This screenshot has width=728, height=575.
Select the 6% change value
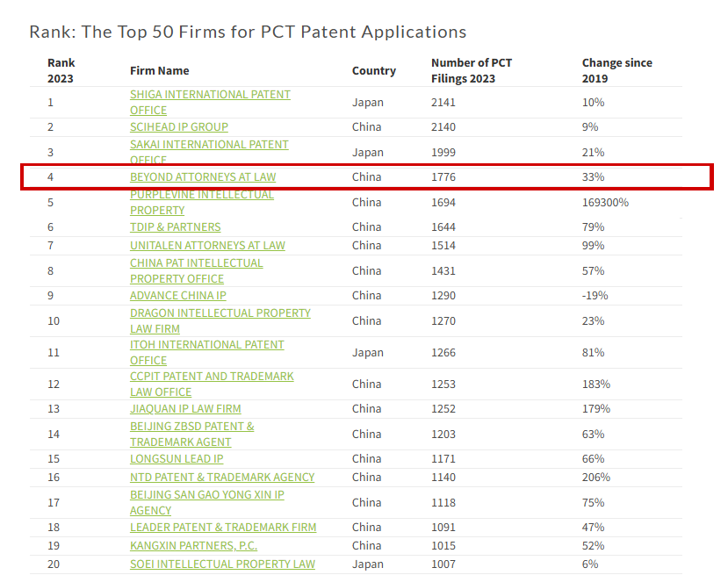[590, 564]
